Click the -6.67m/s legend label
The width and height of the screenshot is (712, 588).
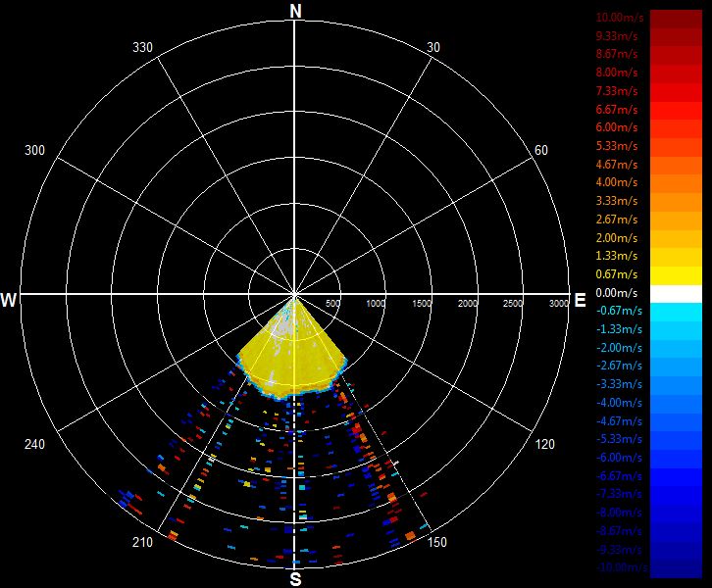point(619,476)
